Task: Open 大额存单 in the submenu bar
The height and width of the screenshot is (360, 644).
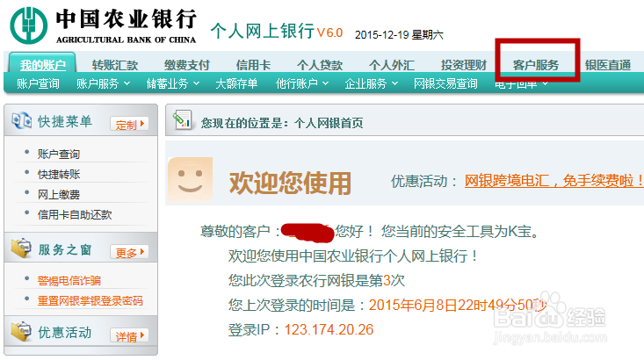Action: [x=236, y=83]
